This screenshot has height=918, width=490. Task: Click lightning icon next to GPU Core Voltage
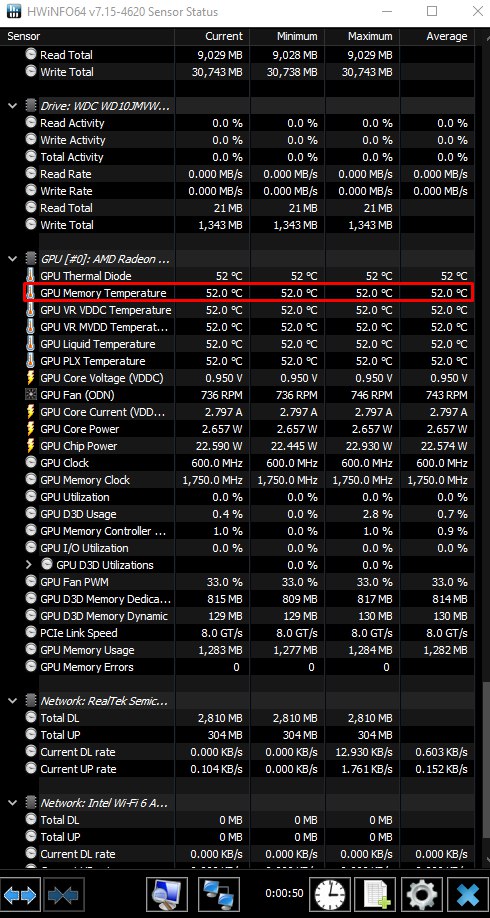[30, 378]
